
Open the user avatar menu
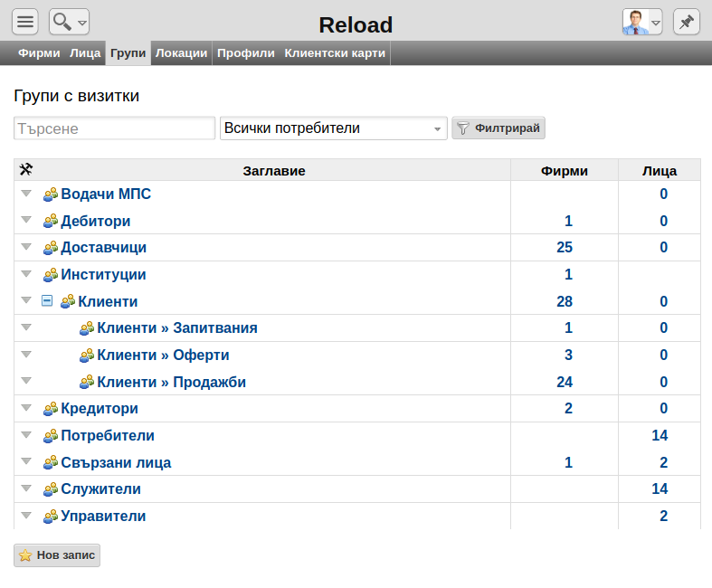(x=642, y=22)
